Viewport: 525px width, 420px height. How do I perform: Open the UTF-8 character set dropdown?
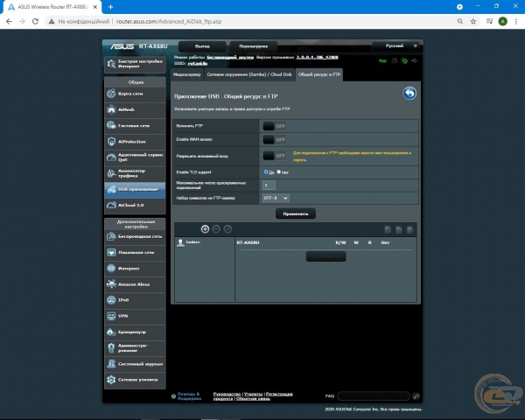click(276, 198)
